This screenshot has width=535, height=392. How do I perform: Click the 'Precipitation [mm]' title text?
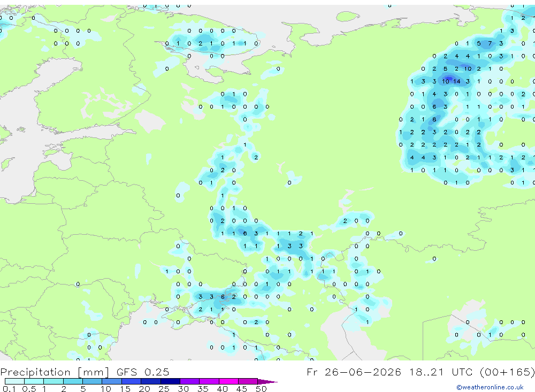coord(55,372)
